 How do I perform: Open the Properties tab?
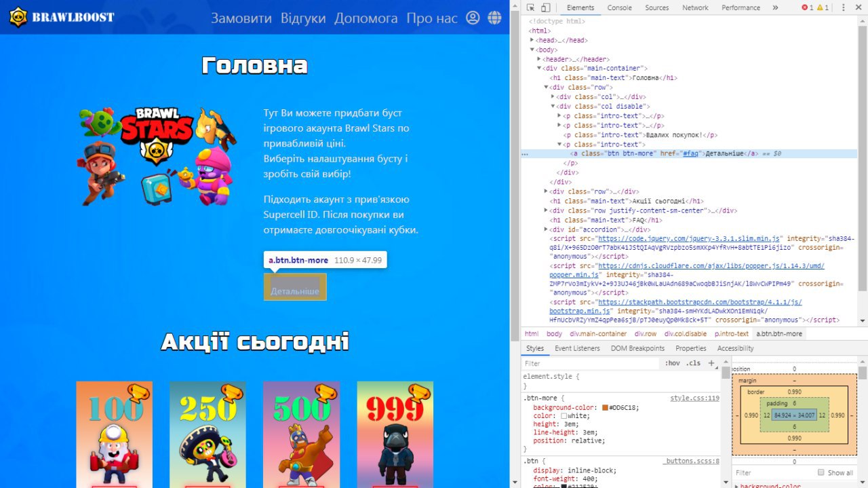[x=690, y=348]
